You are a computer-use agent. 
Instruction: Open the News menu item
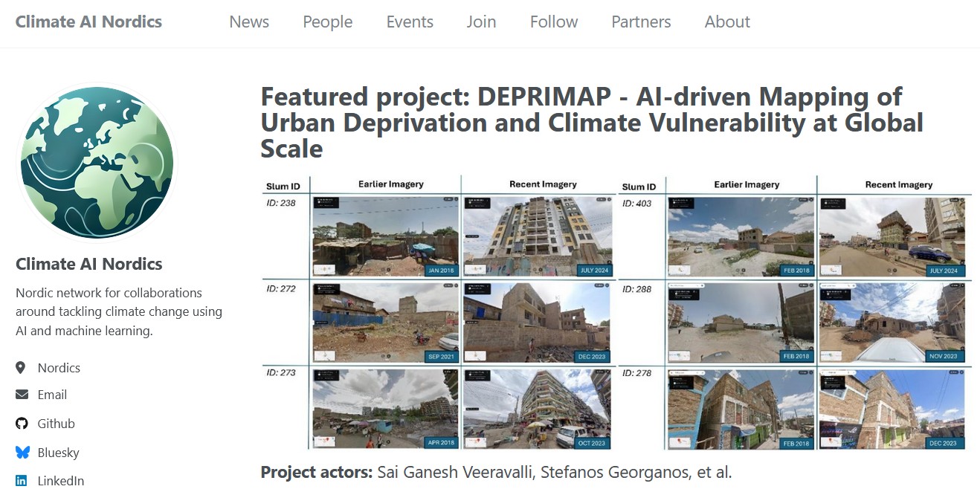click(x=249, y=22)
